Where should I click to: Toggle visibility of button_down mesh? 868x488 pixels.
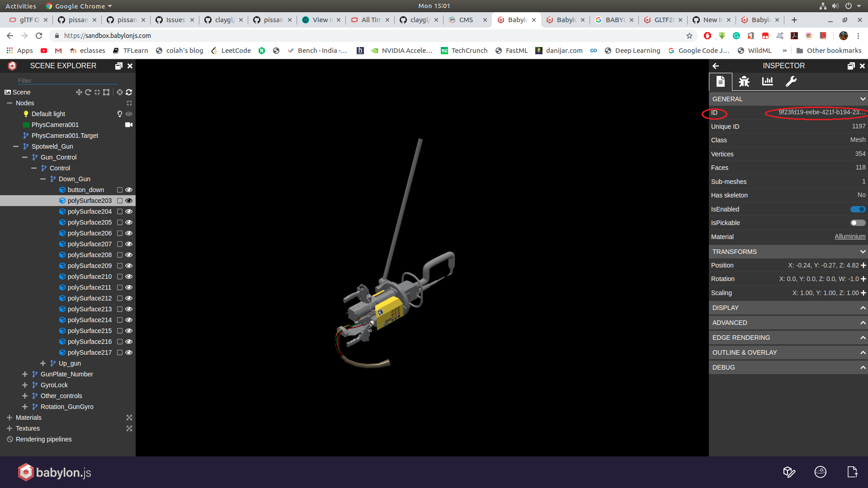coord(129,190)
